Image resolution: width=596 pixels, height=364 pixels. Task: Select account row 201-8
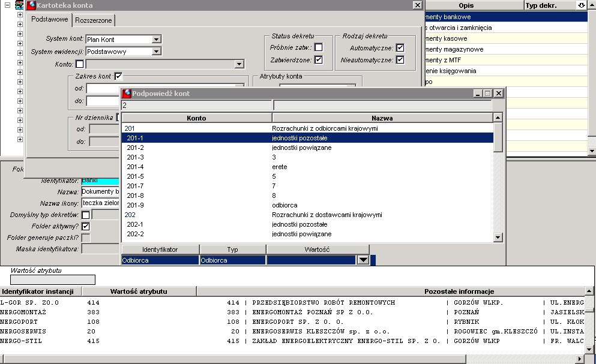pyautogui.click(x=307, y=195)
